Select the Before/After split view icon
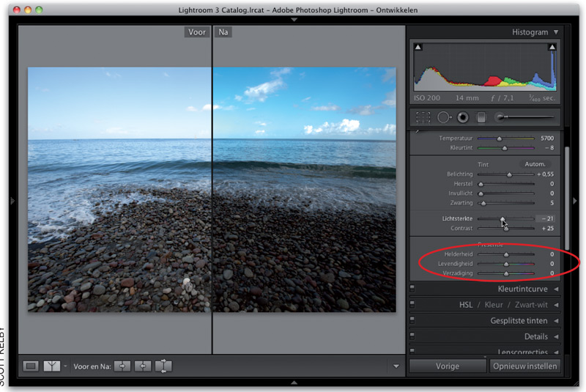Viewport: 586px width, 392px height. pos(51,366)
